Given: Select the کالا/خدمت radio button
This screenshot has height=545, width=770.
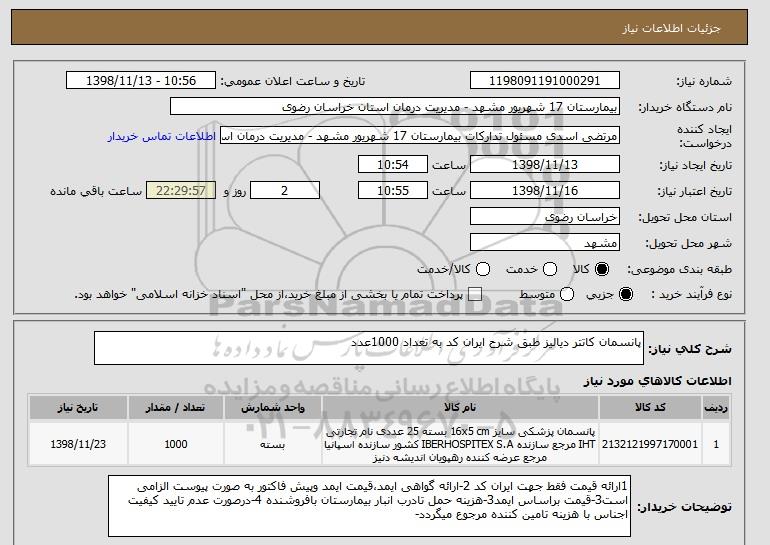Looking at the screenshot, I should click(x=483, y=269).
